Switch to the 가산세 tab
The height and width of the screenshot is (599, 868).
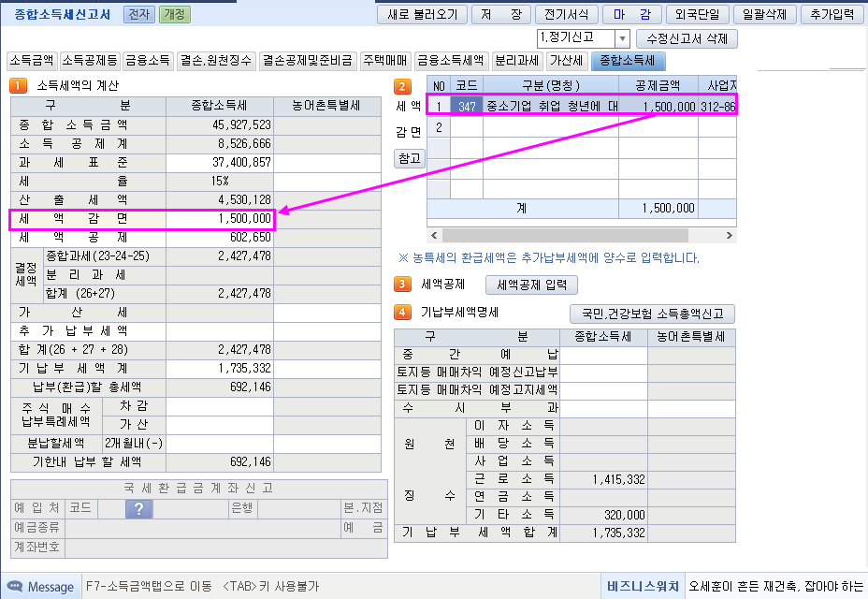pyautogui.click(x=566, y=61)
